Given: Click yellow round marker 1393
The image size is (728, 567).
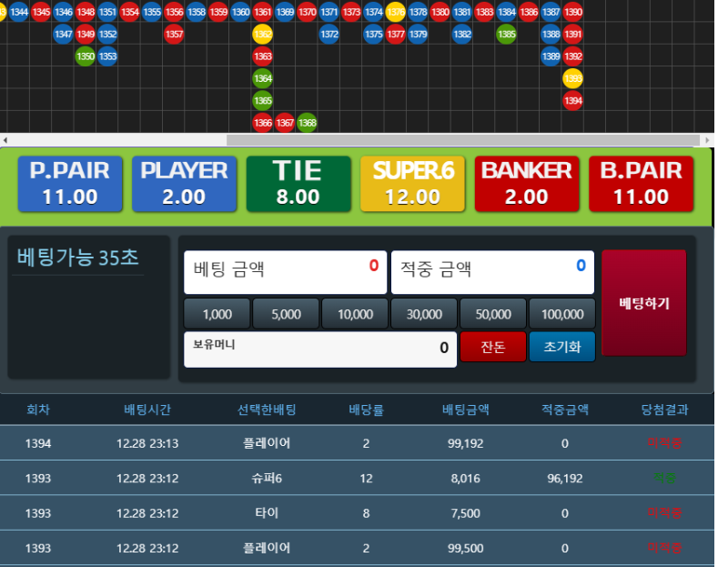Looking at the screenshot, I should pyautogui.click(x=573, y=78).
